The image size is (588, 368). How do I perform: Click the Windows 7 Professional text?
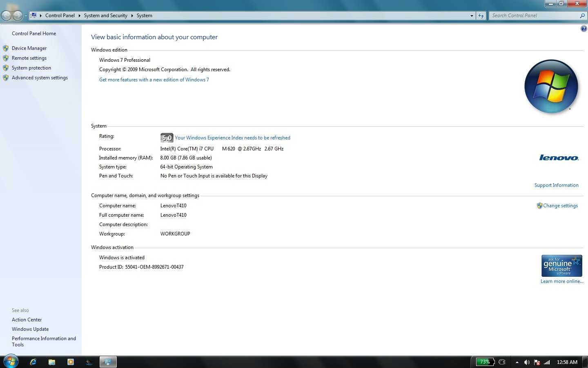pos(125,60)
